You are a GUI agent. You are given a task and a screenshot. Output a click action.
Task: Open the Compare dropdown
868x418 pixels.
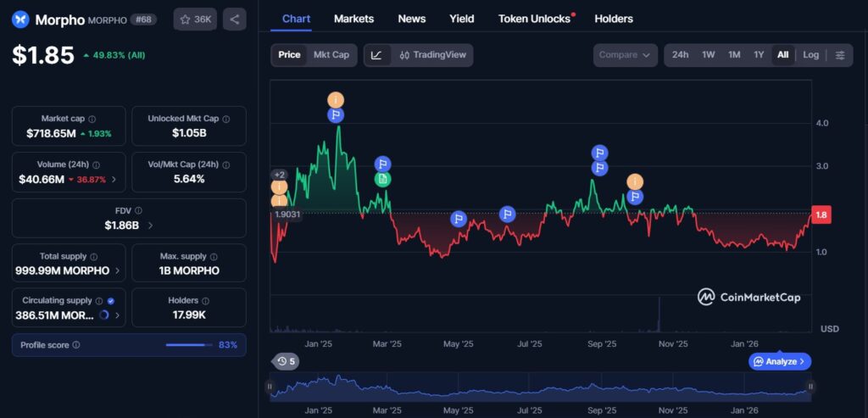tap(625, 55)
